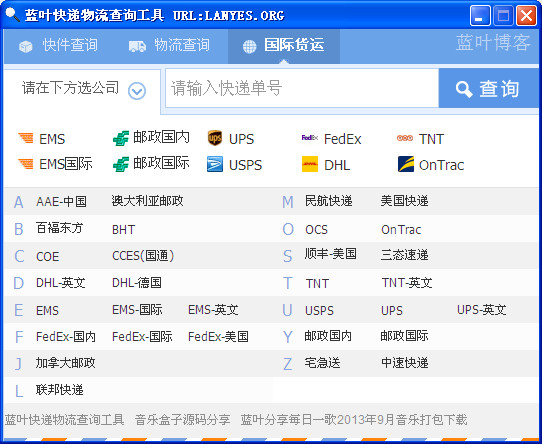
Task: Select 顺丰-美国 in the S row
Action: point(330,254)
